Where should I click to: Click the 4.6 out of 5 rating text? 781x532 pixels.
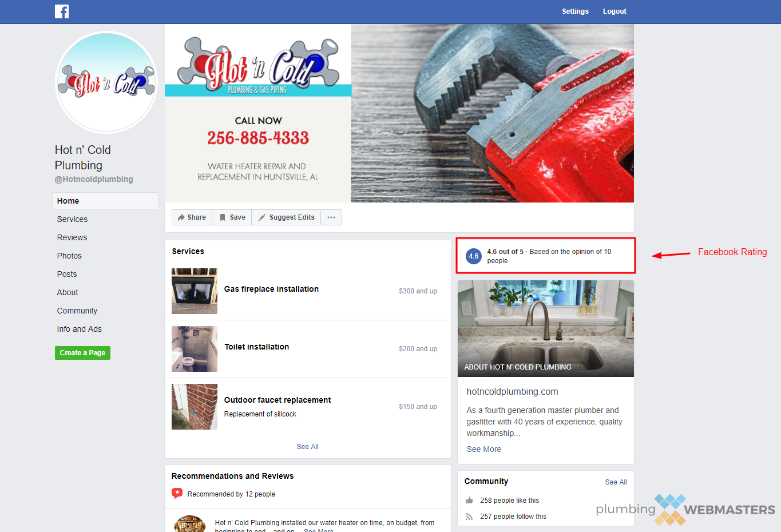pos(505,252)
